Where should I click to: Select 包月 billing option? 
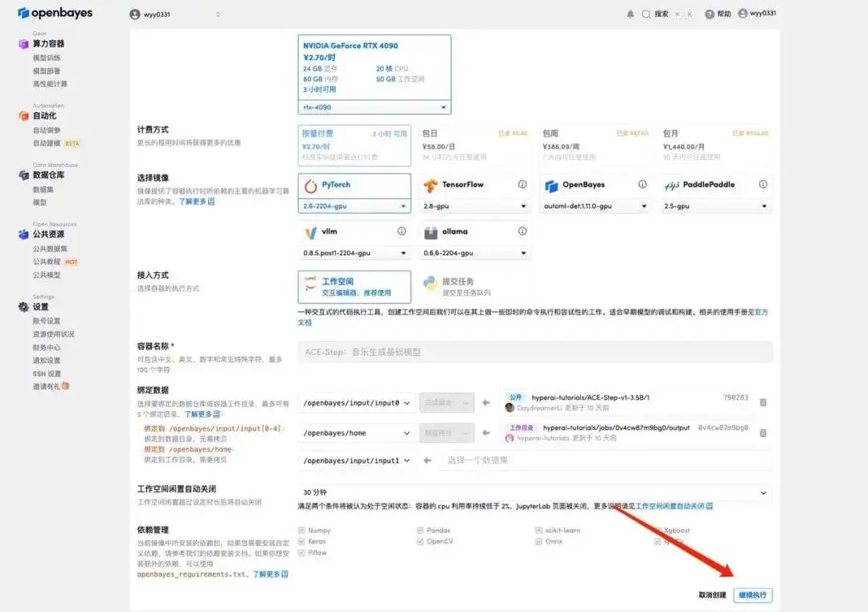pos(715,145)
